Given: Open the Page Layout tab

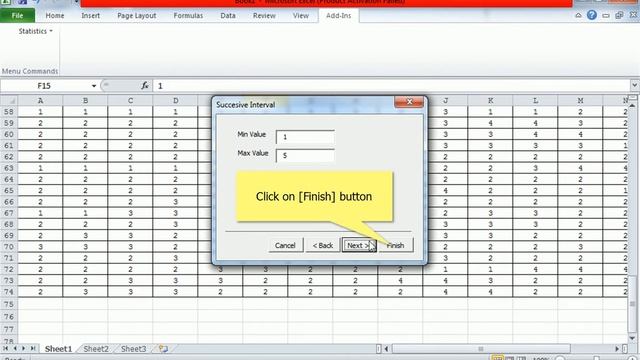Looking at the screenshot, I should (x=137, y=16).
